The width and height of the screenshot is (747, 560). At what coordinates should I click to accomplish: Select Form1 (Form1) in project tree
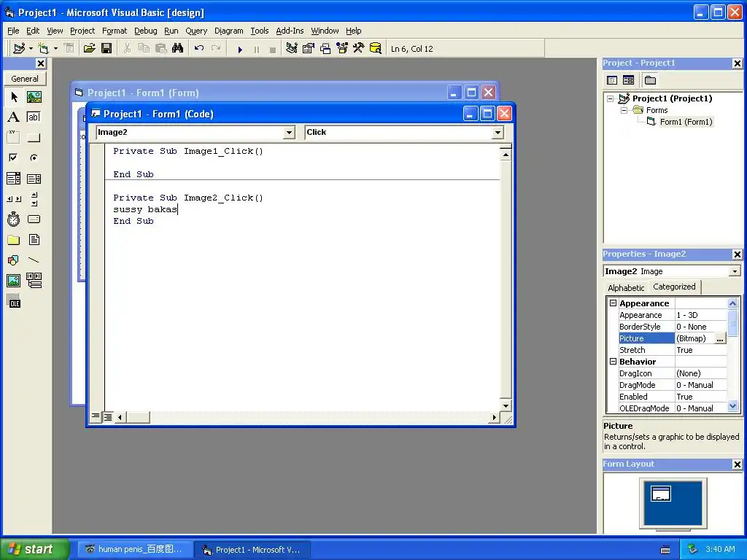point(686,122)
